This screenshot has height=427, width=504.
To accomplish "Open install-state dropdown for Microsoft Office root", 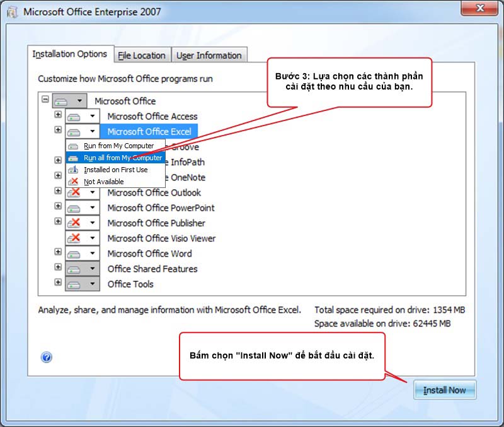I will click(79, 101).
